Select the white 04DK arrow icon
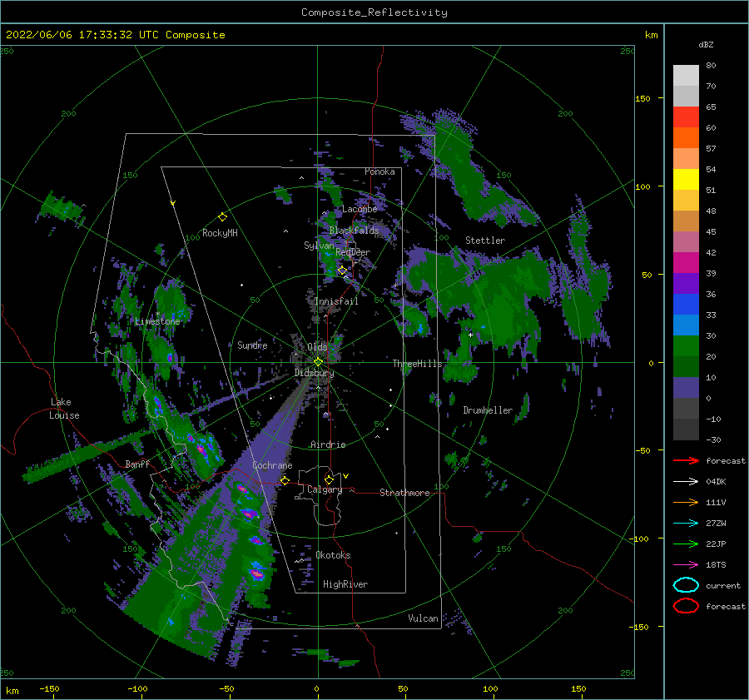This screenshot has width=749, height=700. pyautogui.click(x=686, y=482)
